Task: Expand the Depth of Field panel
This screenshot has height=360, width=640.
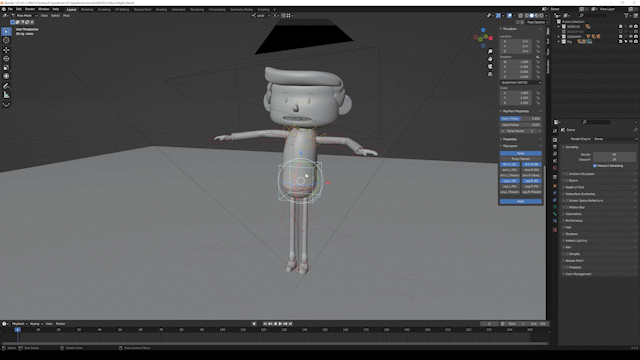Action: (575, 187)
